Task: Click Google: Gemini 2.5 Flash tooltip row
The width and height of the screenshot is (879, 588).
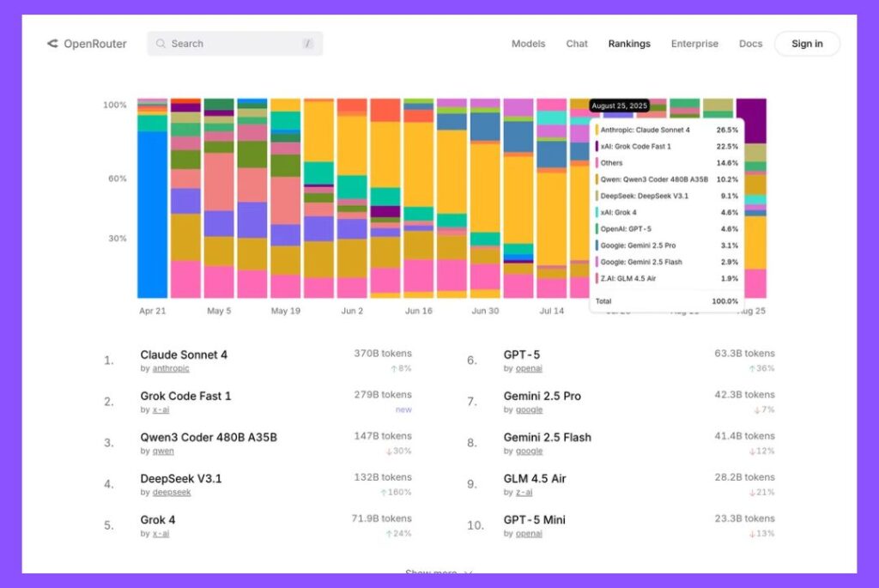Action: tap(666, 263)
